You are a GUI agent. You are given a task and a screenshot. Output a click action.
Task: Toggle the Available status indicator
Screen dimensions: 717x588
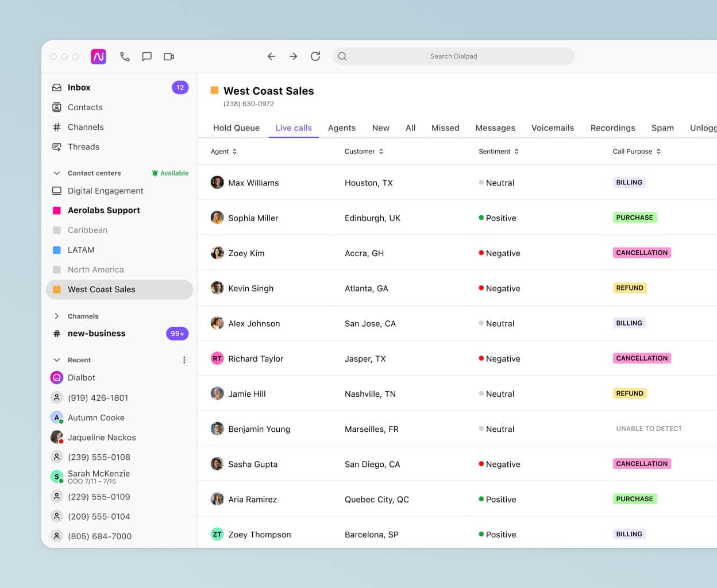170,173
